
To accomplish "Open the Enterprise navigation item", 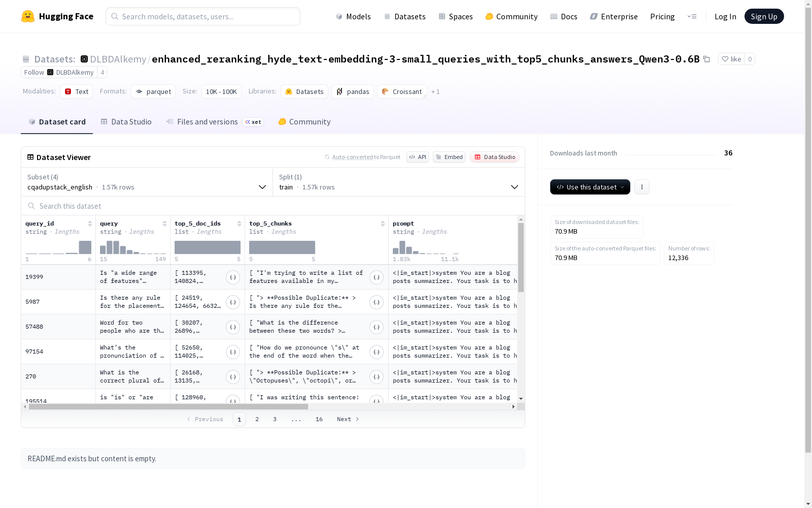I will pyautogui.click(x=614, y=16).
